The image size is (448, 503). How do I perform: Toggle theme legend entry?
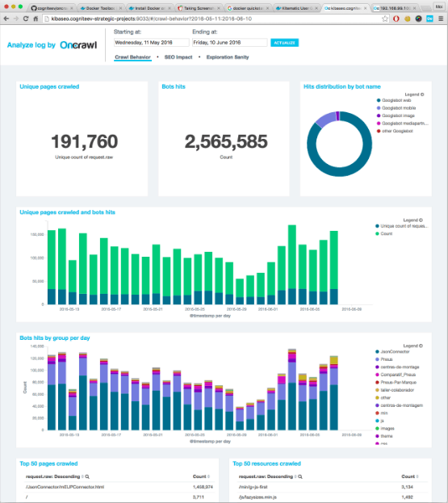click(x=384, y=437)
